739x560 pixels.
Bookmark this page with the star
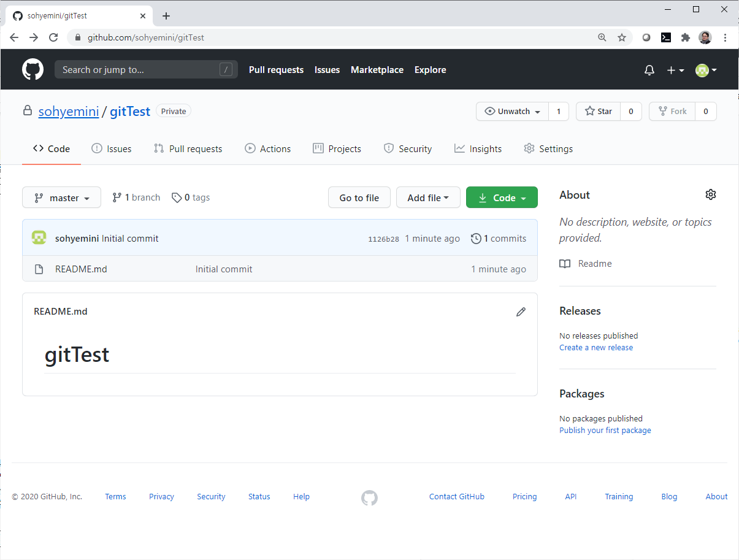tap(622, 37)
